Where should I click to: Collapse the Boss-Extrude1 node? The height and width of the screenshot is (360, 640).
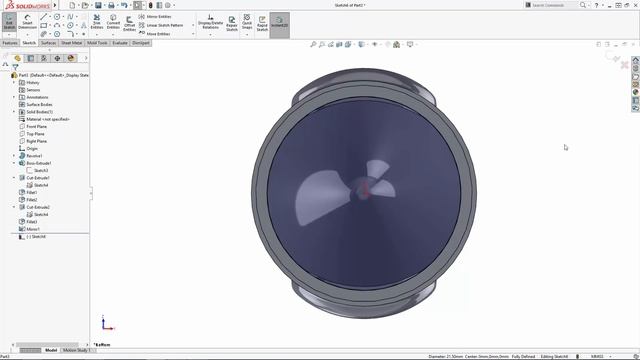(14, 163)
